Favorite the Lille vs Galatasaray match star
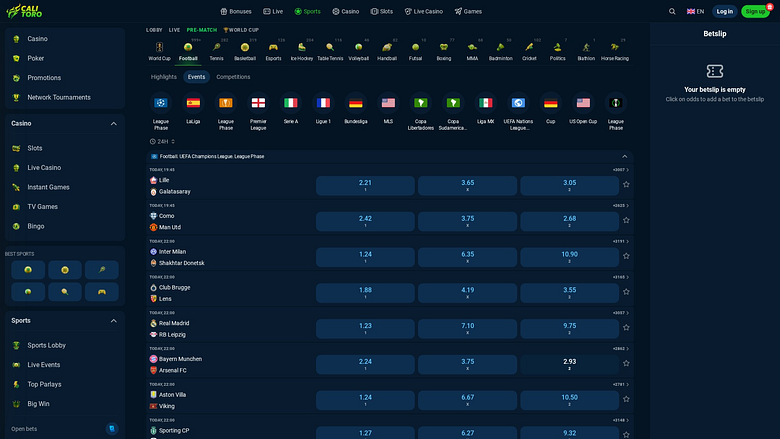This screenshot has width=780, height=439. [626, 184]
